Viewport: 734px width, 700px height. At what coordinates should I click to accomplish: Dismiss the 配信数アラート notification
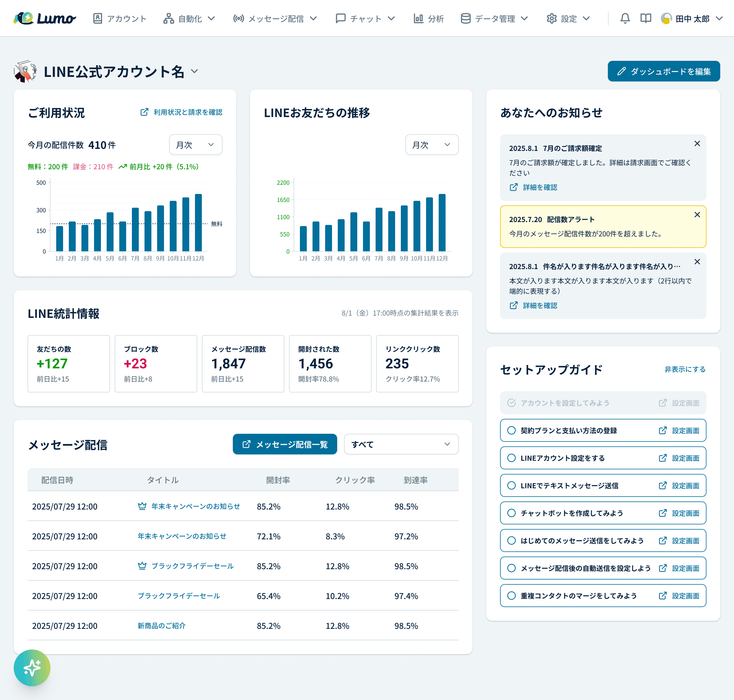tap(697, 215)
